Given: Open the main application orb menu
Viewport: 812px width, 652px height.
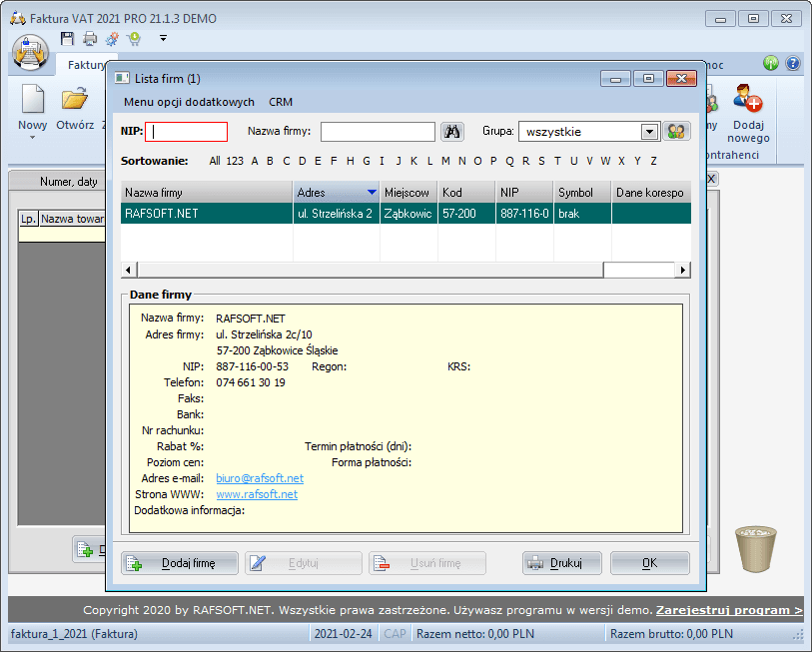Looking at the screenshot, I should point(30,52).
